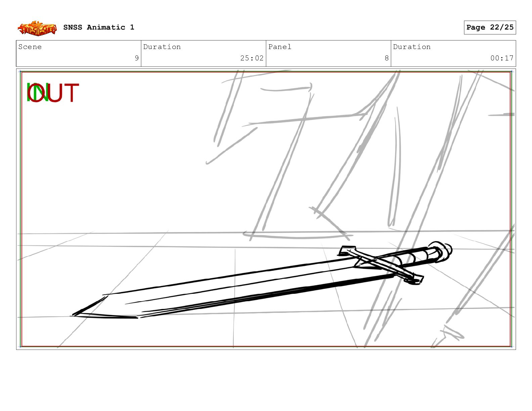Viewport: 532px width, 411px height.
Task: Click the IN/OUT camera marker label
Action: 53,93
